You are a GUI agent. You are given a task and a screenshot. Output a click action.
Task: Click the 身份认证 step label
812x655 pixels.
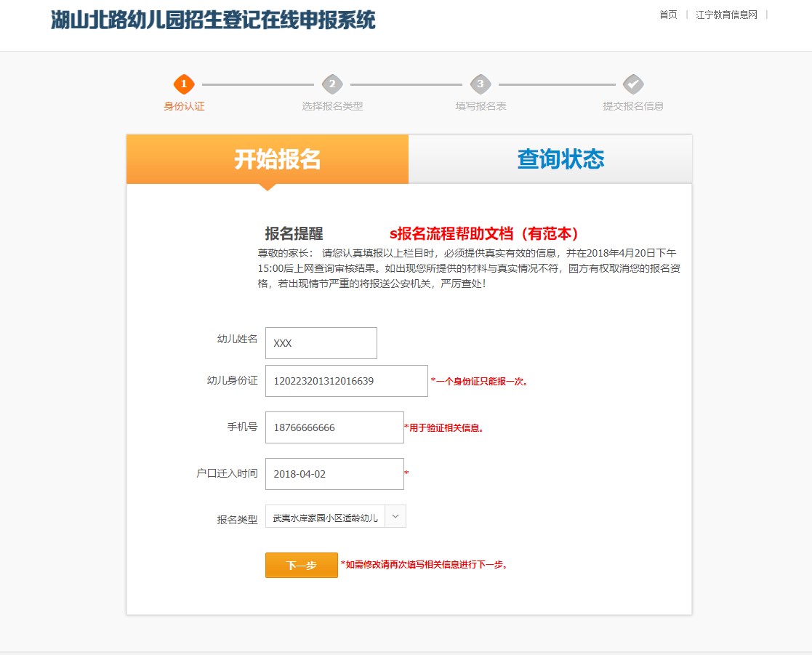point(184,106)
